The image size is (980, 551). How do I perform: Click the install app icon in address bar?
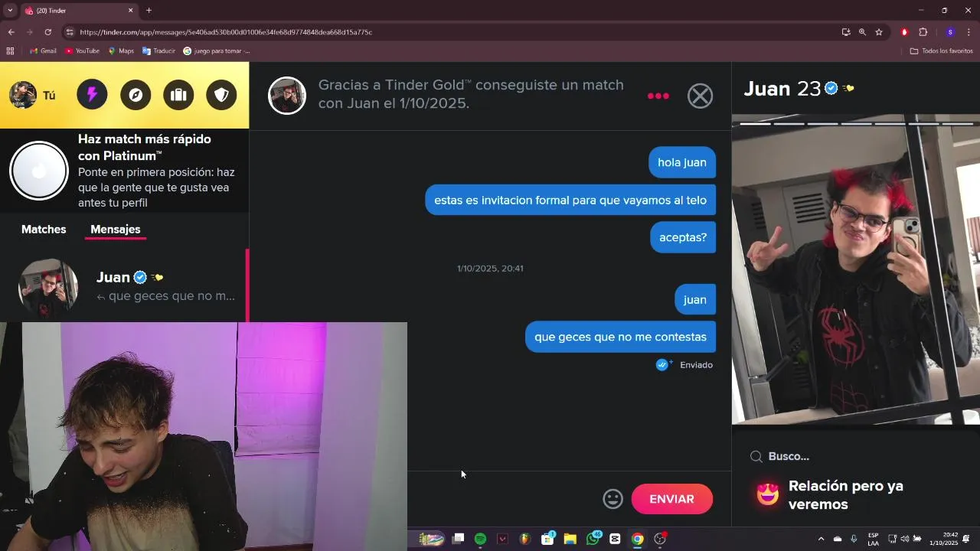pos(845,32)
